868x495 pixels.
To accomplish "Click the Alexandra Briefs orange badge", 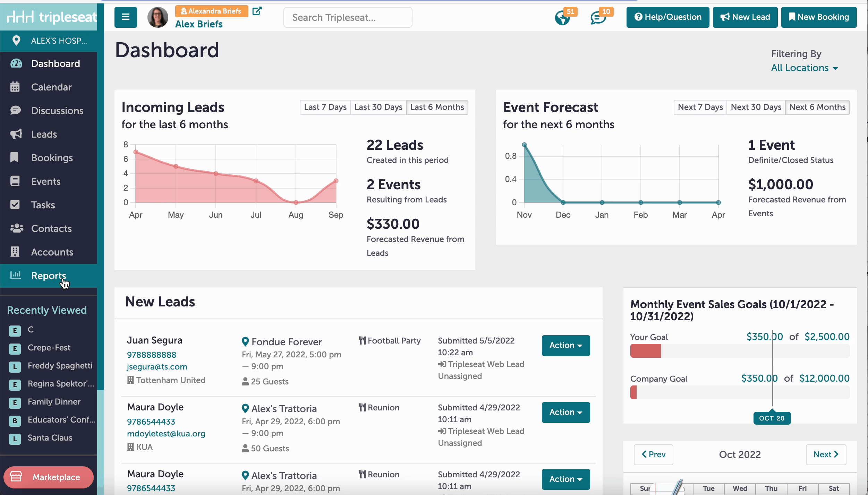I will click(212, 11).
